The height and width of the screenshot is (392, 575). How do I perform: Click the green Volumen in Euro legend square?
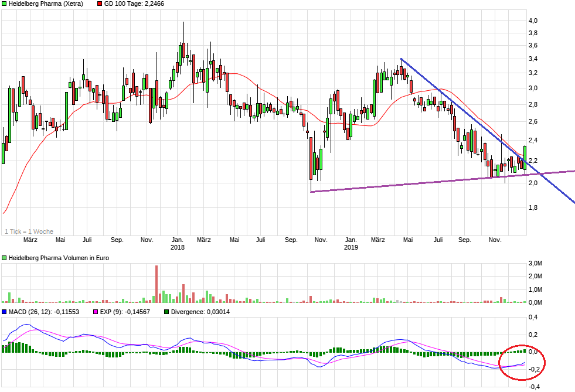(x=4, y=258)
